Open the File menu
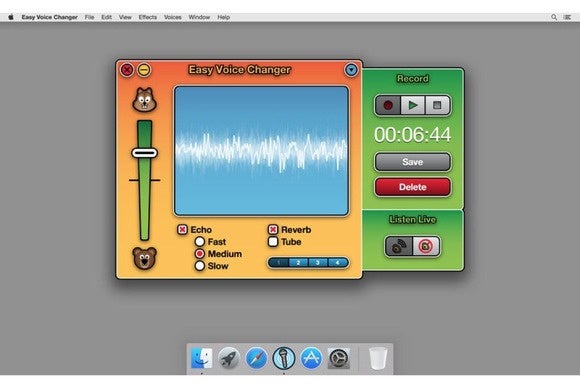Viewport: 580px width, 388px height. coord(90,17)
